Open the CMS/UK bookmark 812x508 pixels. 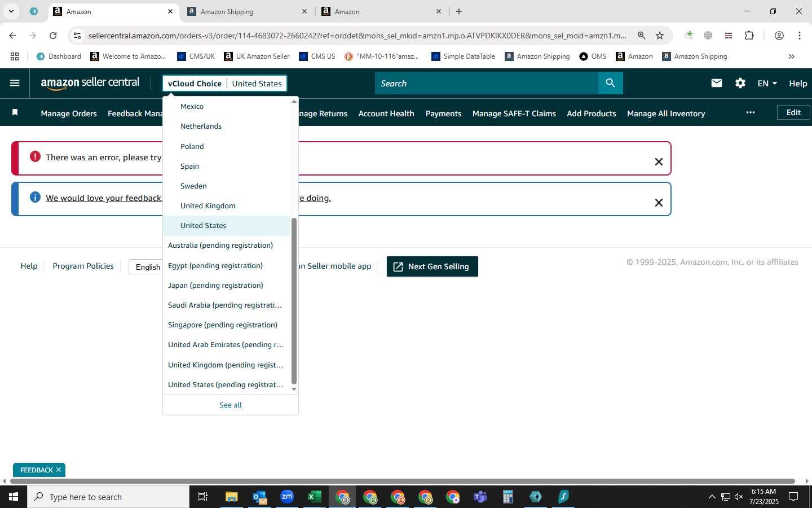click(196, 56)
